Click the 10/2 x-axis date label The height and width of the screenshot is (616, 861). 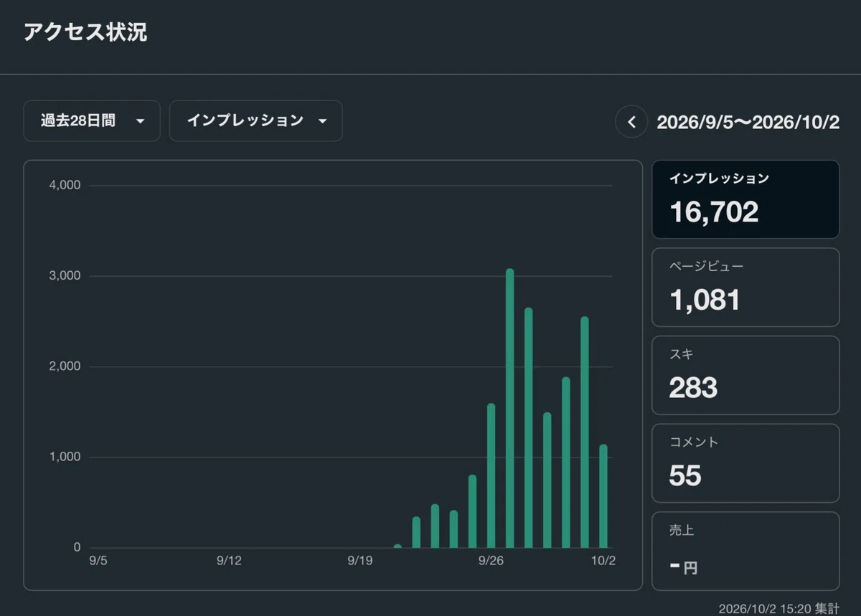click(x=603, y=561)
